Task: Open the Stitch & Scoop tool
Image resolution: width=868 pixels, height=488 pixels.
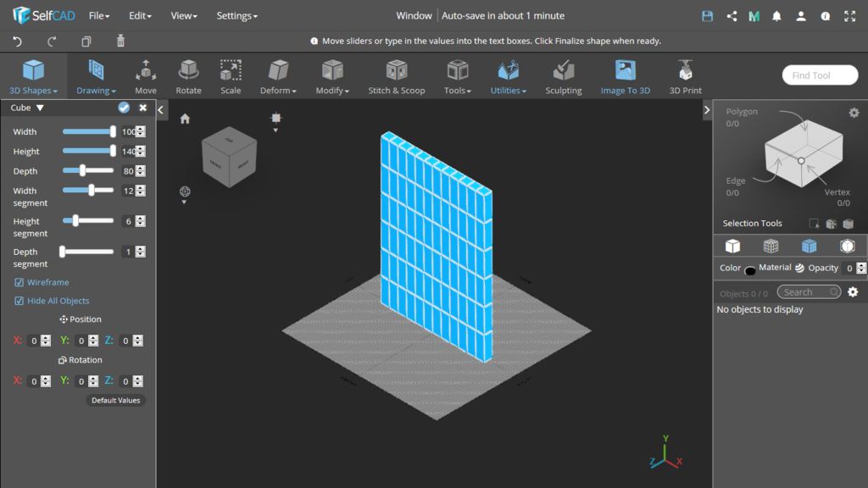Action: point(396,76)
